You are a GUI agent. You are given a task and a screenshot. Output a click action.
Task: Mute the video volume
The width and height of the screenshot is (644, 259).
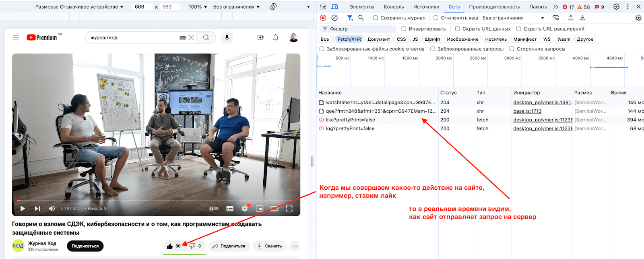52,209
